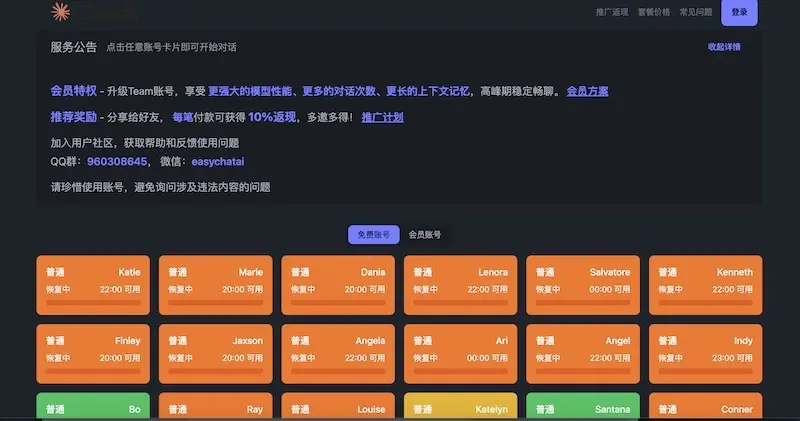The image size is (800, 421).
Task: Open the 套餐价格 pricing menu item
Action: [x=654, y=12]
